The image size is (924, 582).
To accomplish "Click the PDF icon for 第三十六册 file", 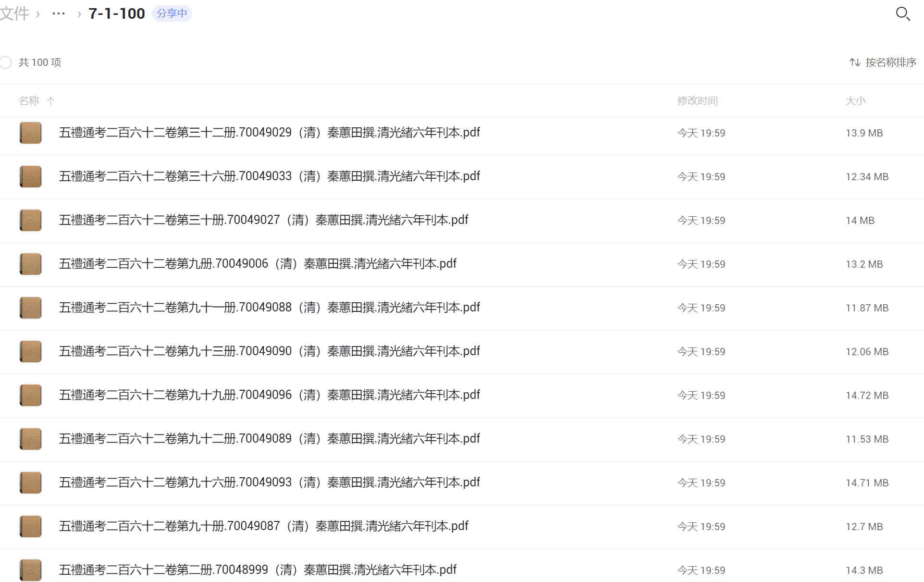I will (30, 177).
